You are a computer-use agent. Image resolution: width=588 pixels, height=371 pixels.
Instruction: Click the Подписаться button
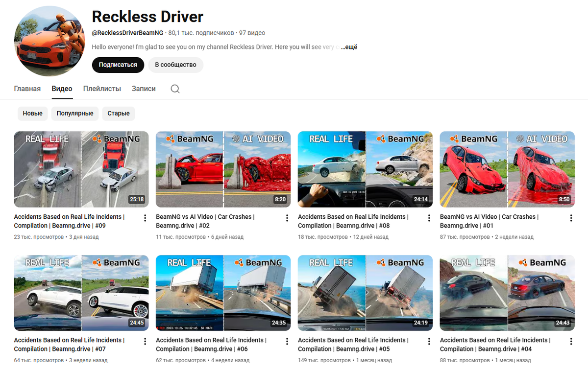click(118, 65)
